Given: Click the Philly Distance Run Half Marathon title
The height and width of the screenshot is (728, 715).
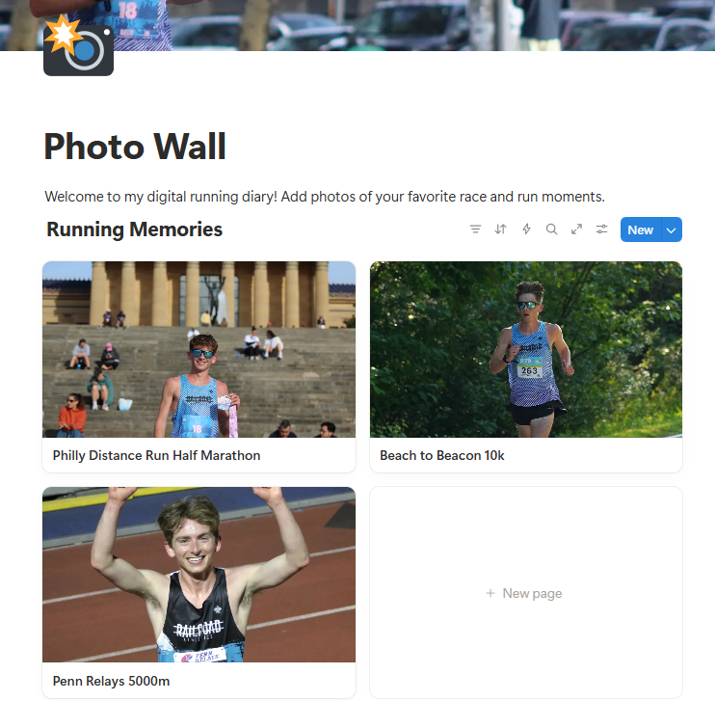Looking at the screenshot, I should [x=156, y=455].
